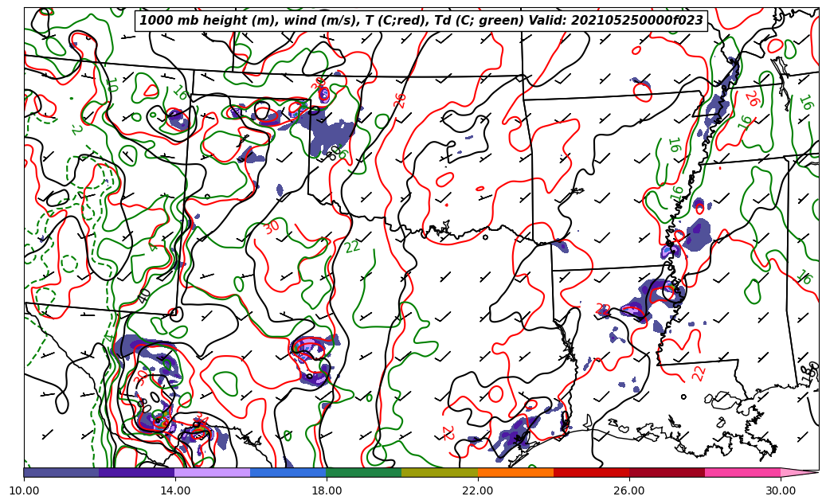Pick the light lavender colorbar segment

coord(212,472)
